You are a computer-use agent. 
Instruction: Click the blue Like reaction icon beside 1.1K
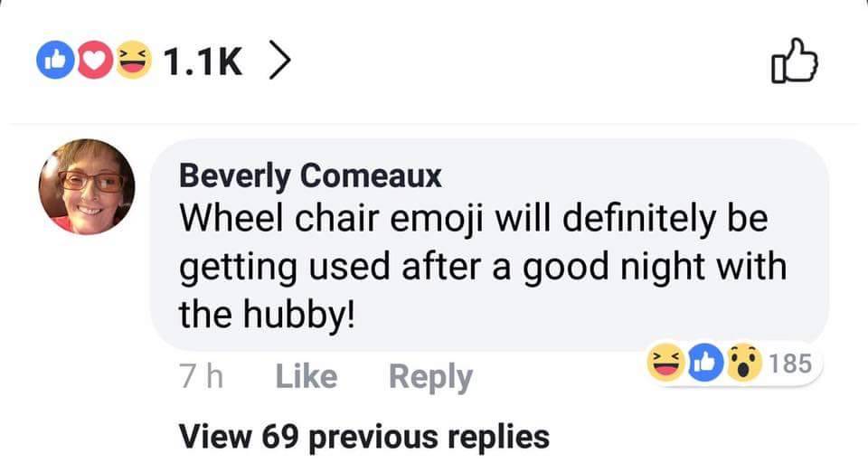[x=51, y=61]
